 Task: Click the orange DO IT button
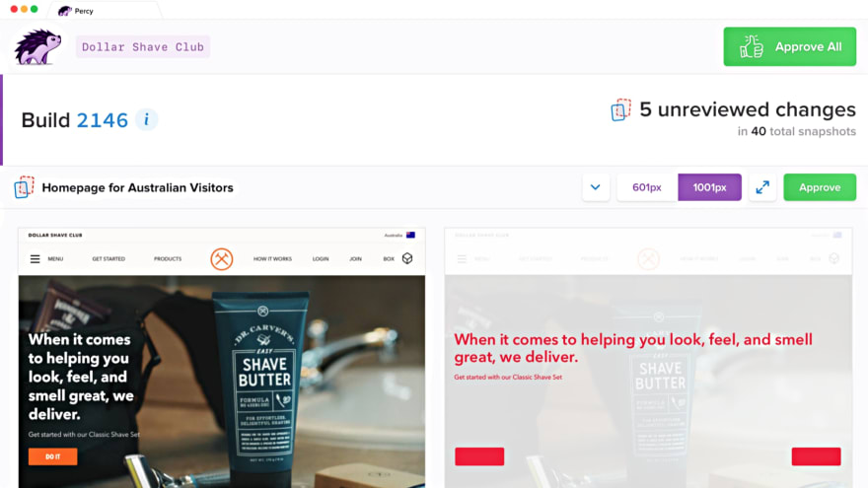(53, 456)
